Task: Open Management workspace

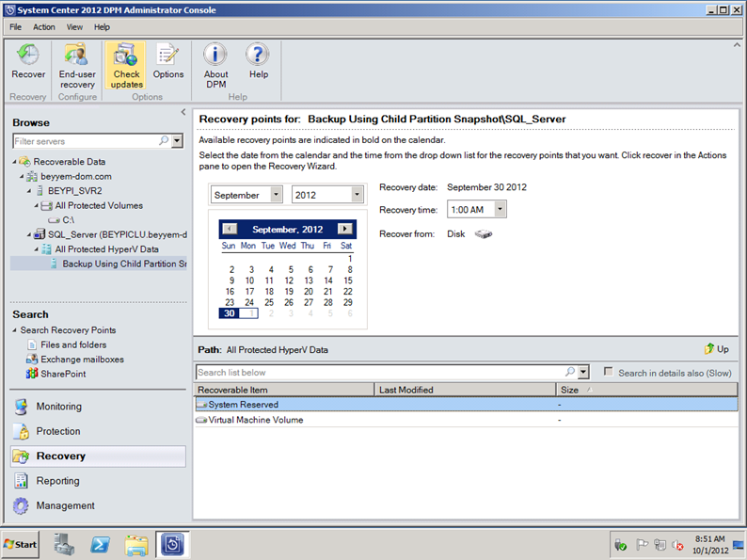Action: (65, 505)
